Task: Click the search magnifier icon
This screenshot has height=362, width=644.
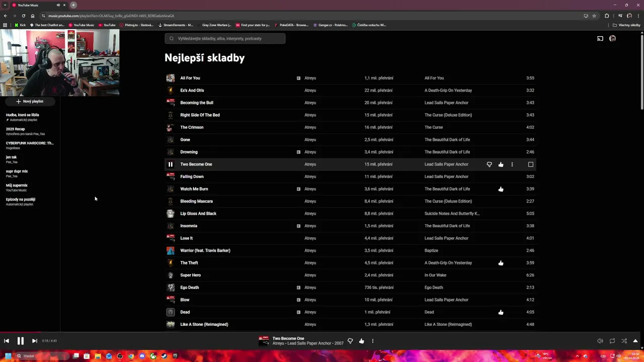Action: click(x=172, y=39)
